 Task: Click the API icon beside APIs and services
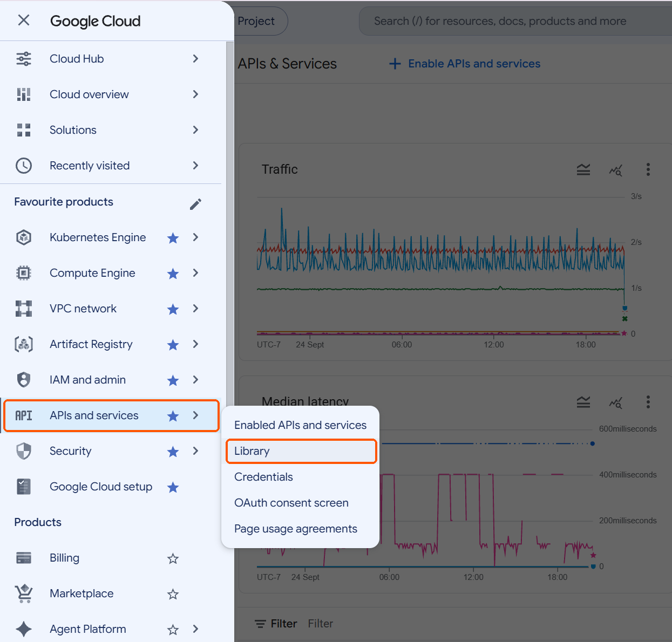(24, 415)
